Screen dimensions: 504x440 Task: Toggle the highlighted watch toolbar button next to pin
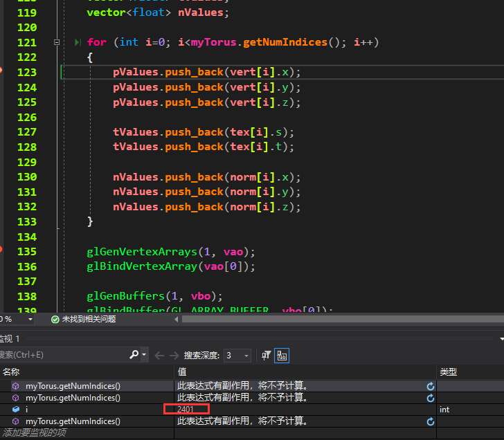click(x=282, y=355)
